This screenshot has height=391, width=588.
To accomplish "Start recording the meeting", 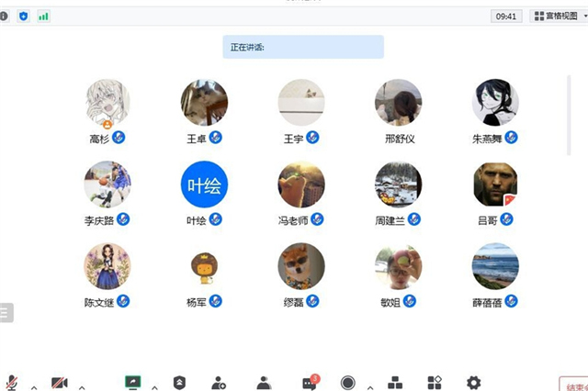I will point(348,383).
